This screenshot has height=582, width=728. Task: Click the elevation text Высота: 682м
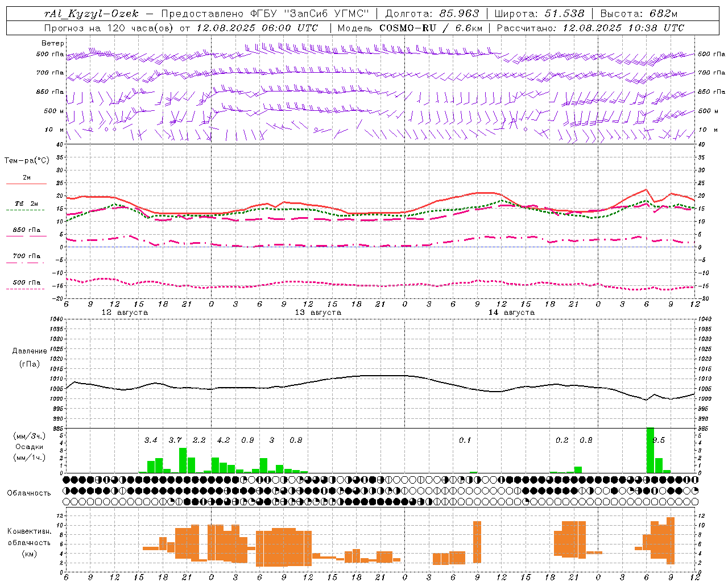pyautogui.click(x=639, y=13)
